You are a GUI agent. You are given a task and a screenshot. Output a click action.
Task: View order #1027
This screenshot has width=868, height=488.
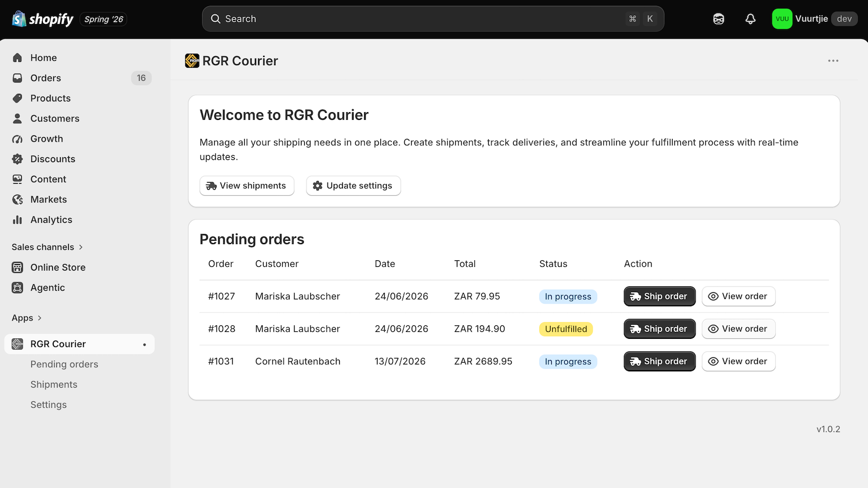(738, 297)
